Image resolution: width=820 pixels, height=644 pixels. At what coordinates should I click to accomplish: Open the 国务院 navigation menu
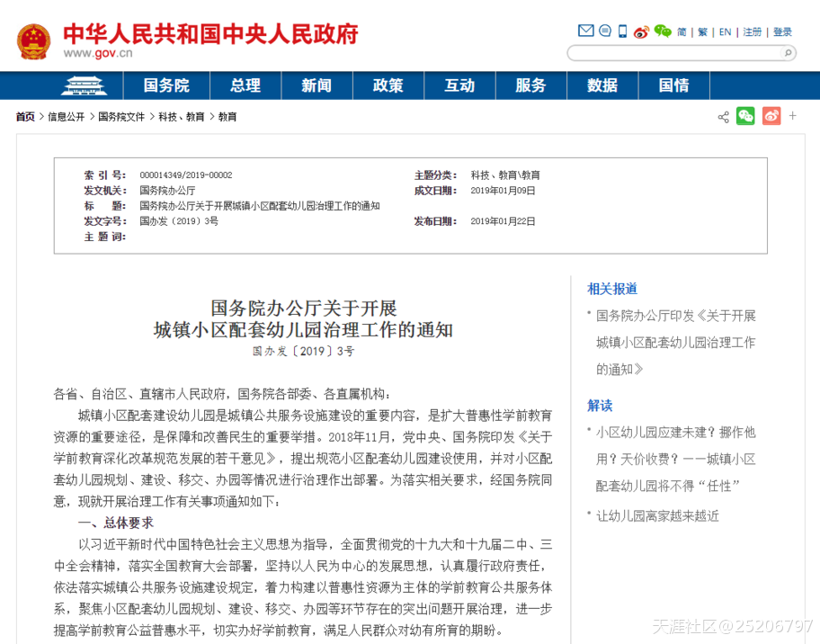coord(166,85)
